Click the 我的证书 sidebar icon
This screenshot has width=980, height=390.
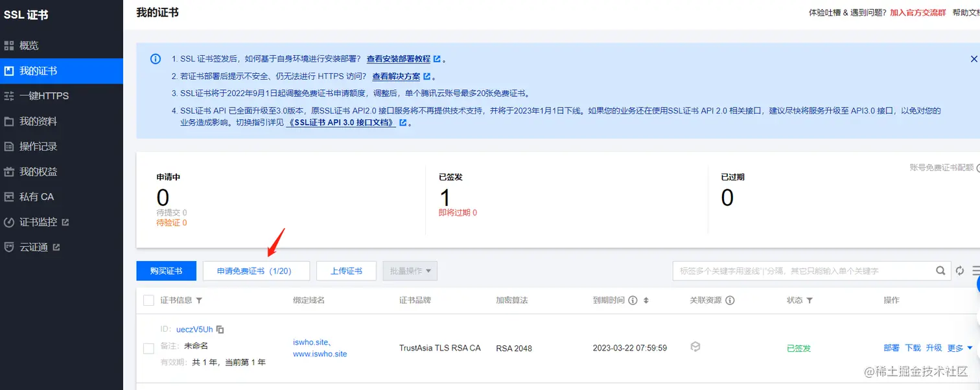(x=9, y=71)
